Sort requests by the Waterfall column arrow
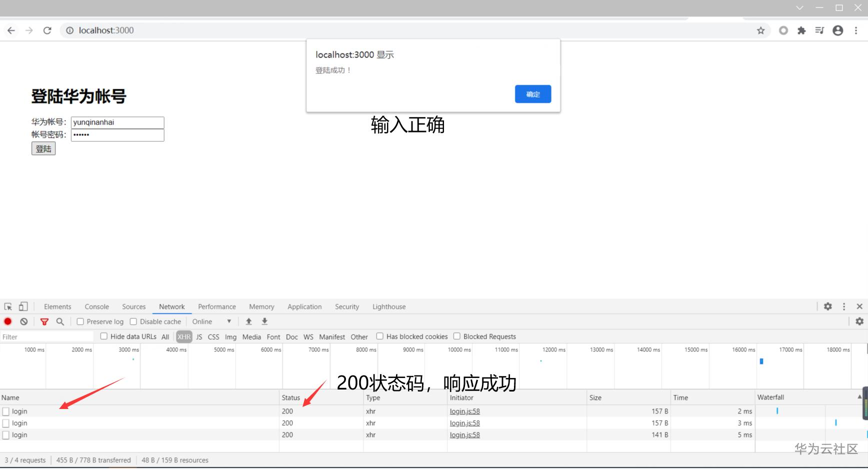The image size is (868, 469). (859, 397)
